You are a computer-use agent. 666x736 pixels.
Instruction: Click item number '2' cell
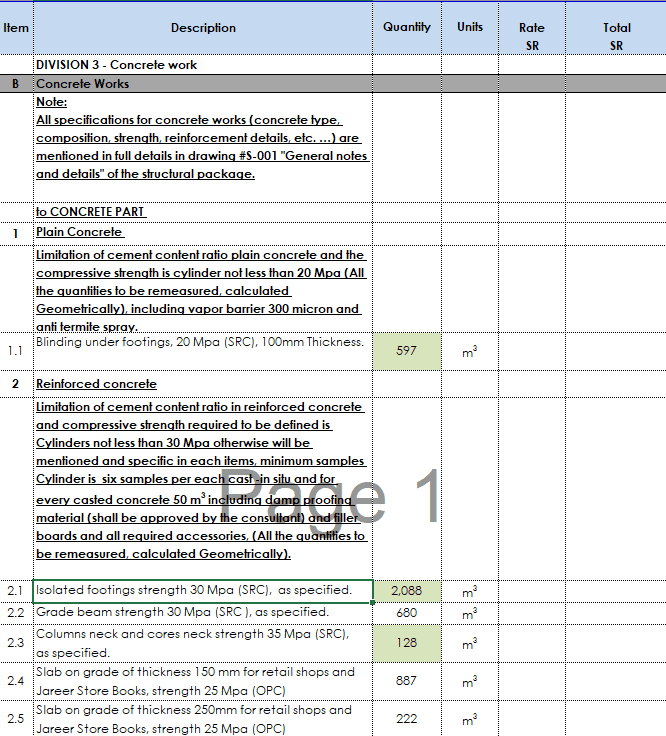16,384
